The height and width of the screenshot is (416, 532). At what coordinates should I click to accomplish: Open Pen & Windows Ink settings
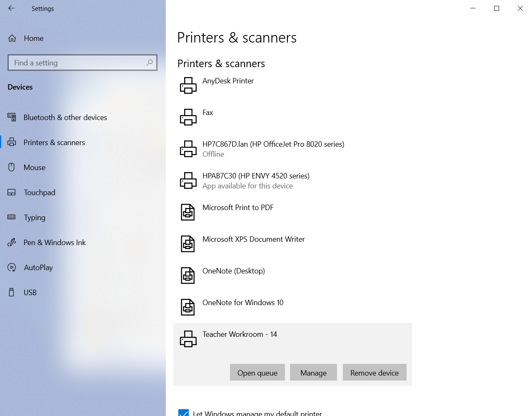click(55, 243)
